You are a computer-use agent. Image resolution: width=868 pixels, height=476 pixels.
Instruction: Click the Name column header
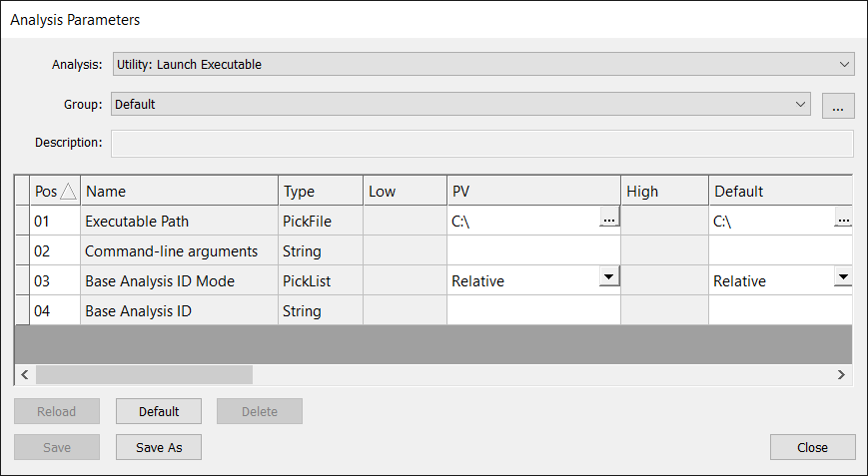point(178,191)
